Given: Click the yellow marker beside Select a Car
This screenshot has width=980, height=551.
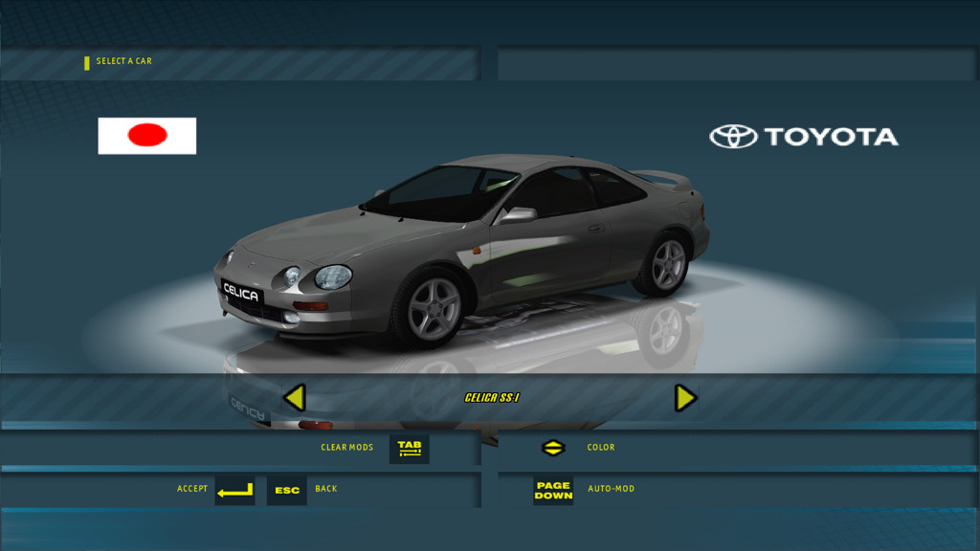Looking at the screenshot, I should click(x=87, y=63).
